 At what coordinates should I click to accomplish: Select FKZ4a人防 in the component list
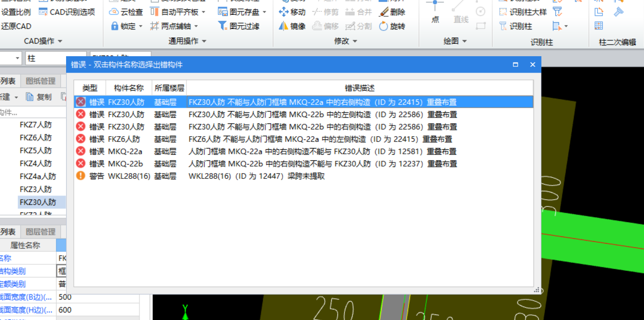coord(38,176)
